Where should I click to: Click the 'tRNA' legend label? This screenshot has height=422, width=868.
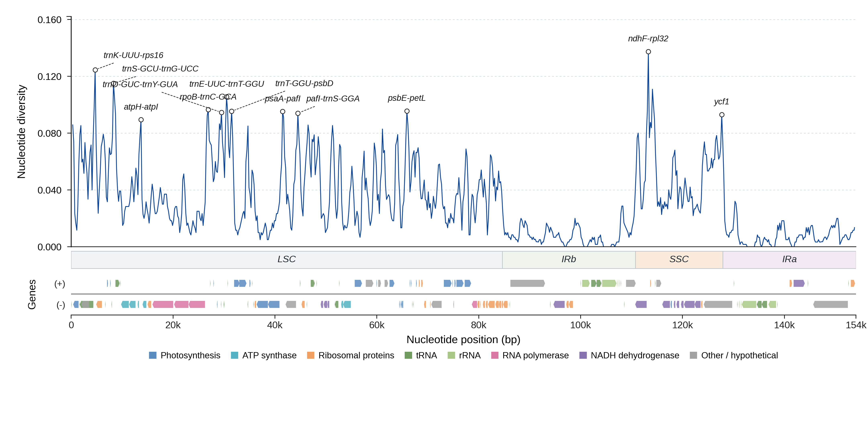coord(427,355)
